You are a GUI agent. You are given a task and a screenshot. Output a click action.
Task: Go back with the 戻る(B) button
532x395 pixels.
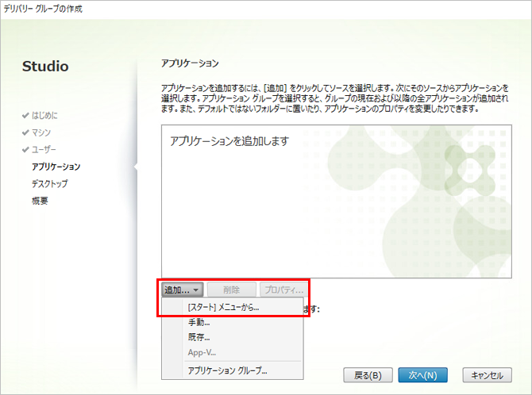368,375
